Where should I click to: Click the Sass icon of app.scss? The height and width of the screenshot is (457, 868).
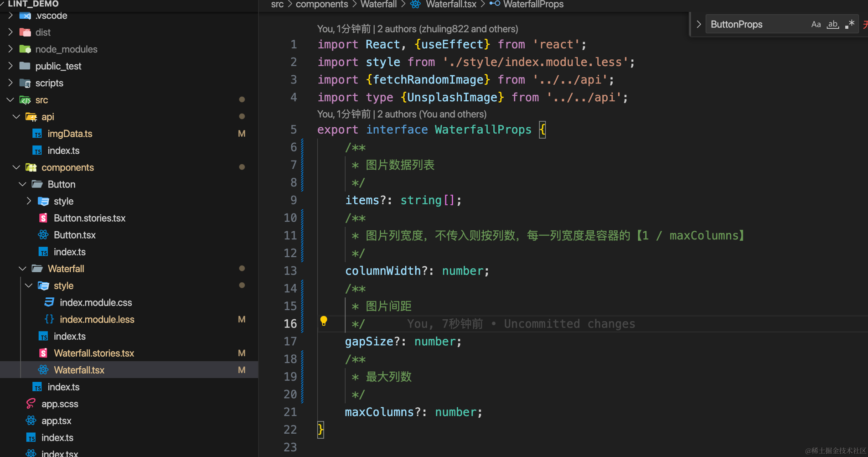coord(31,404)
